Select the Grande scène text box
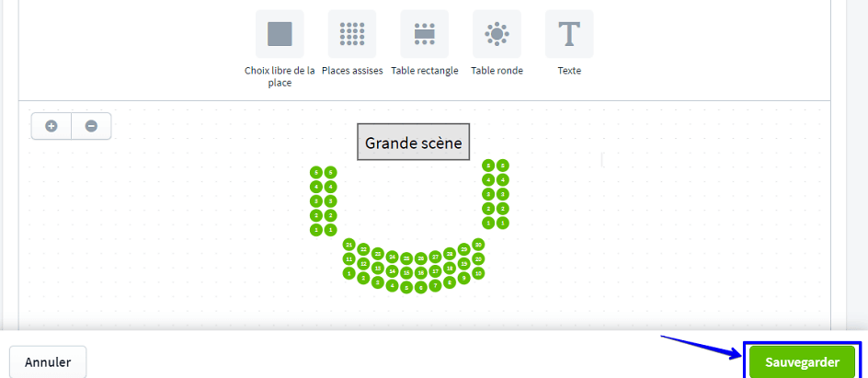Screen dimensions: 868x378 [413, 143]
